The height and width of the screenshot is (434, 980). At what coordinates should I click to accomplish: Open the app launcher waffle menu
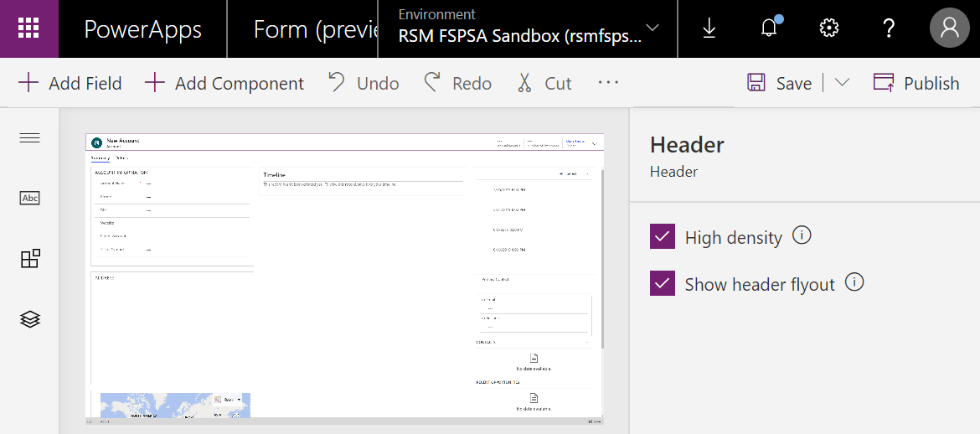pos(28,28)
